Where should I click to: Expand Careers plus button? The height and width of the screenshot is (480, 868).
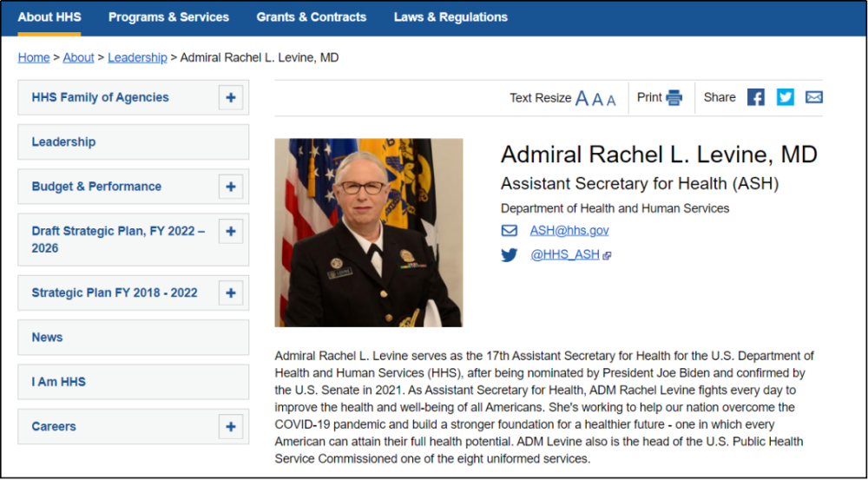point(231,427)
